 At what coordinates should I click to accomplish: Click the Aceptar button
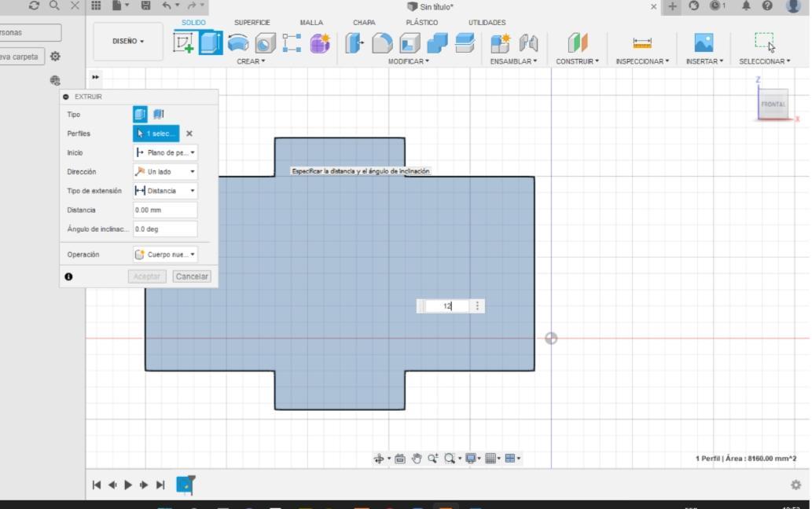point(147,276)
